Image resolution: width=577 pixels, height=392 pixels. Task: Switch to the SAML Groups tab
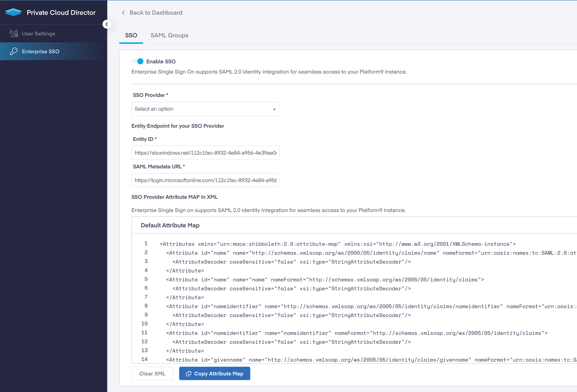point(169,35)
